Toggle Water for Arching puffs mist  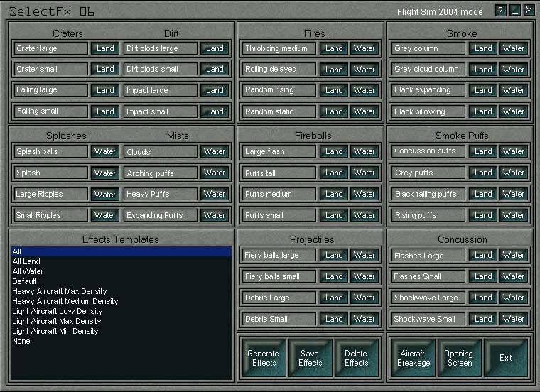tap(215, 173)
